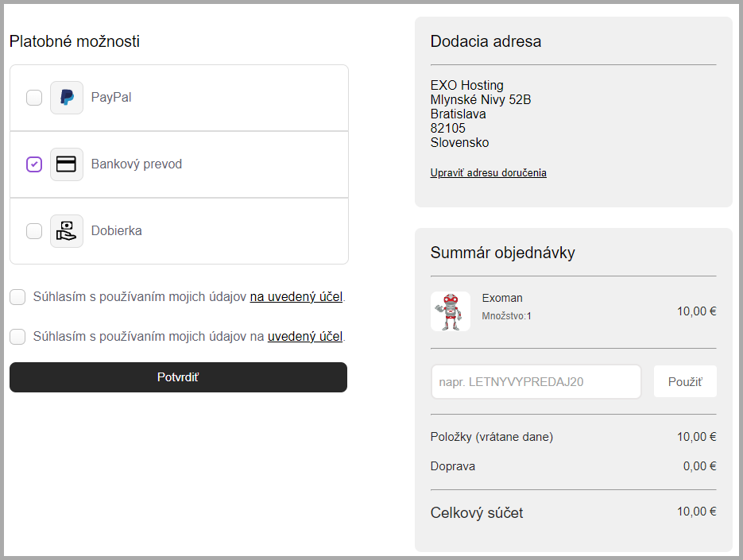Focus the discount code input field
743x560 pixels.
536,382
